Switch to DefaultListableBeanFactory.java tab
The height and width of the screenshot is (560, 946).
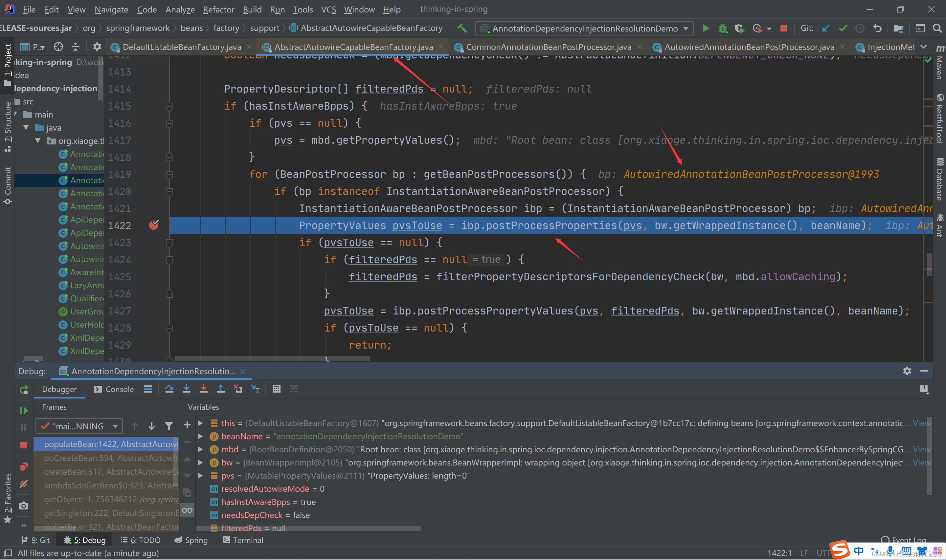(182, 47)
